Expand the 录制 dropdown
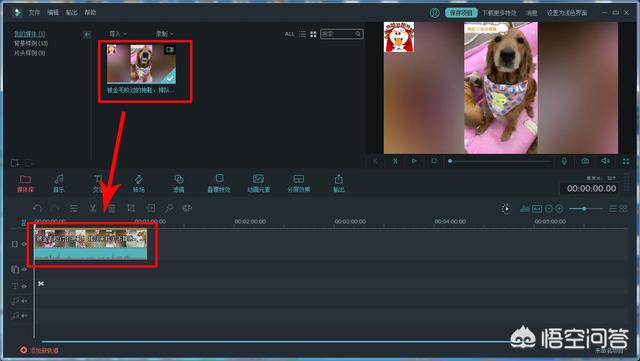640x361 pixels. point(164,34)
